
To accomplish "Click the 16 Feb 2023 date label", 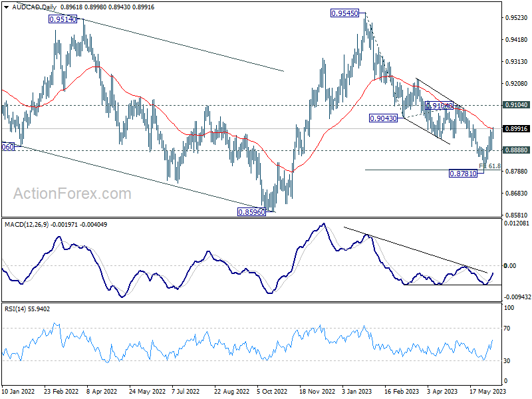I will point(402,392).
